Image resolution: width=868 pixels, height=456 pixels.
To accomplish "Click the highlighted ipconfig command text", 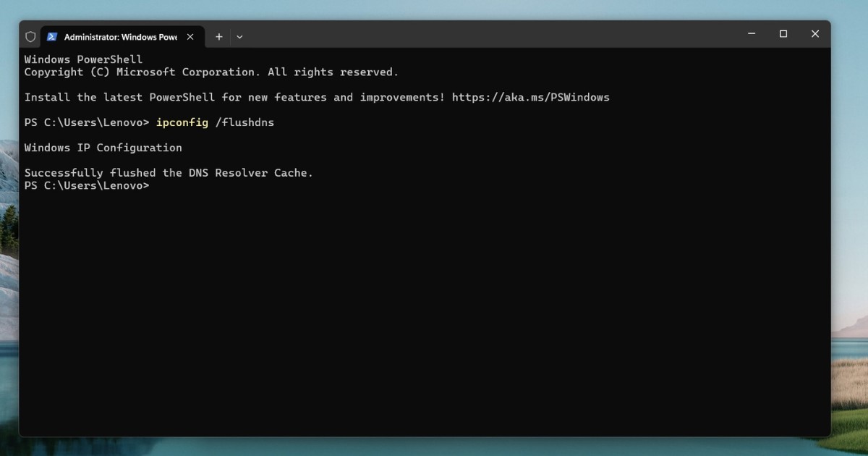I will [x=182, y=122].
